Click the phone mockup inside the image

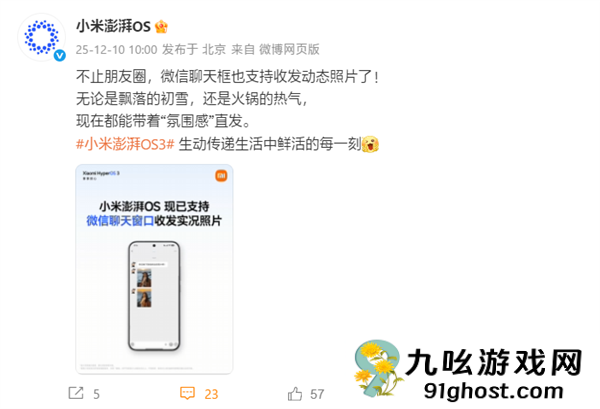click(x=154, y=295)
